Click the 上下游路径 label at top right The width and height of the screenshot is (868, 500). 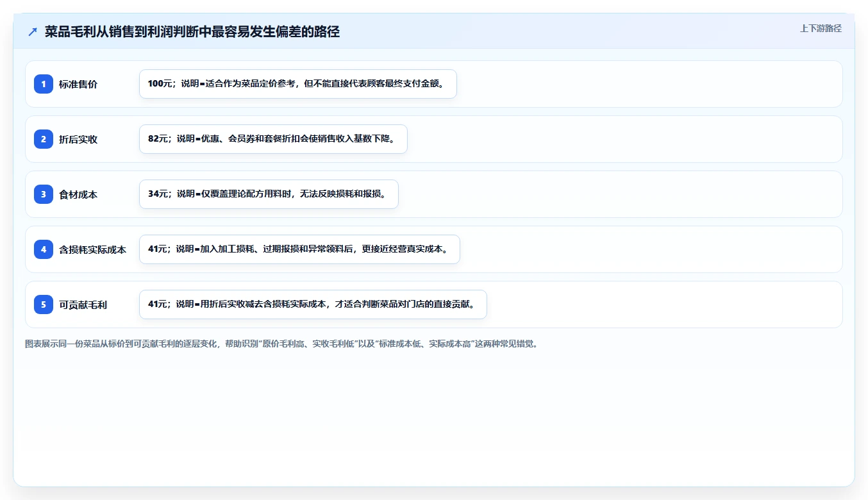[821, 28]
